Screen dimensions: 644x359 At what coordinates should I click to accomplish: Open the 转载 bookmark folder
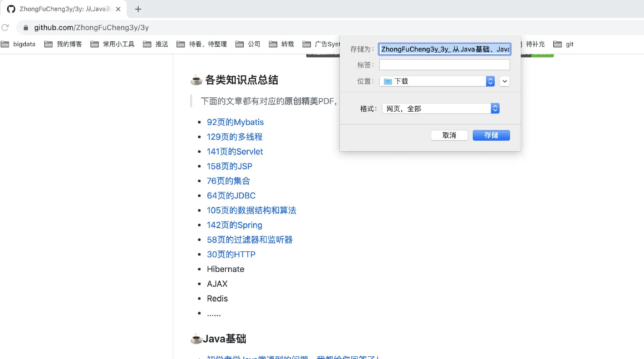[282, 44]
